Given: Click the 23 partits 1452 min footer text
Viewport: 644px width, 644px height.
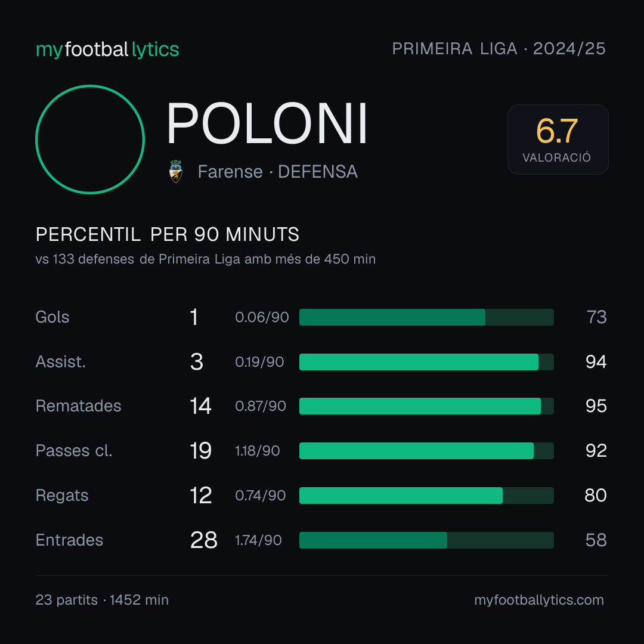Looking at the screenshot, I should click(x=102, y=600).
